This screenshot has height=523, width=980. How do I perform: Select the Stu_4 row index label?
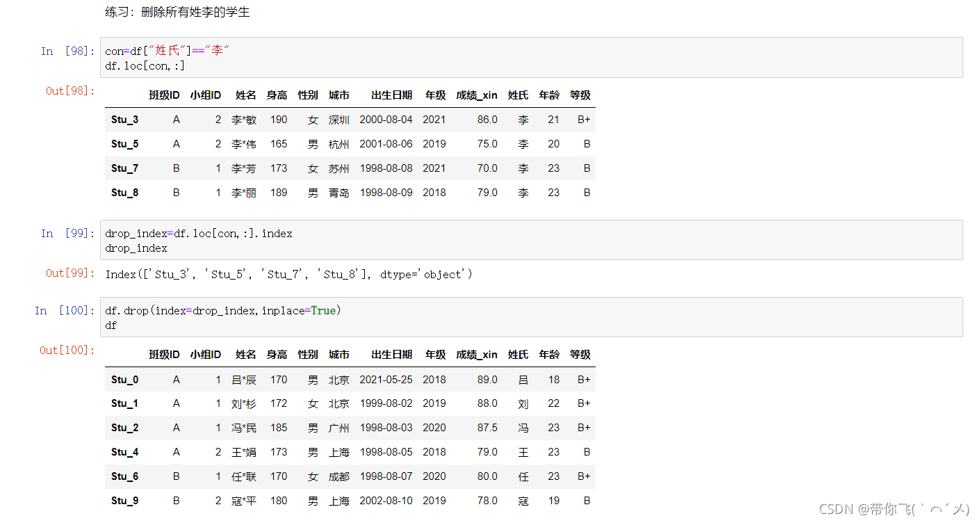coord(124,452)
